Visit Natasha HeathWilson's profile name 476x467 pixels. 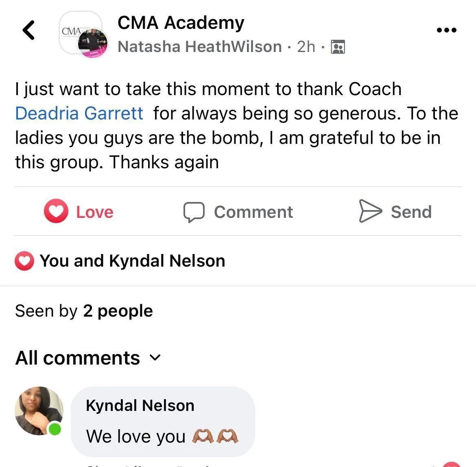point(200,47)
